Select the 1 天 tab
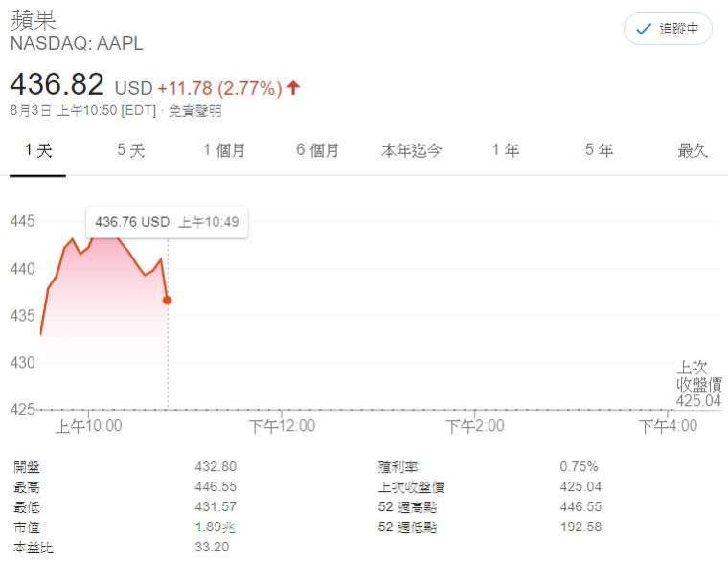The width and height of the screenshot is (728, 561). pos(38,150)
